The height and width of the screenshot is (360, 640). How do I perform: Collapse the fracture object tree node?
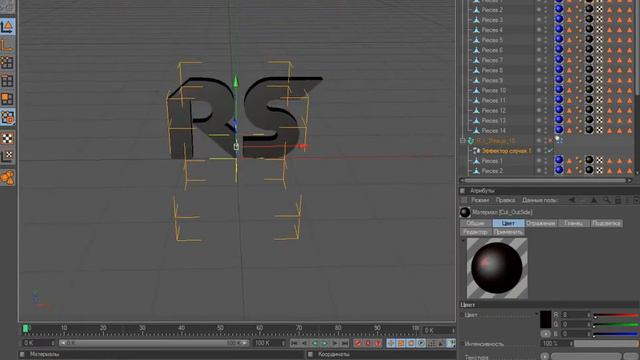[x=462, y=140]
